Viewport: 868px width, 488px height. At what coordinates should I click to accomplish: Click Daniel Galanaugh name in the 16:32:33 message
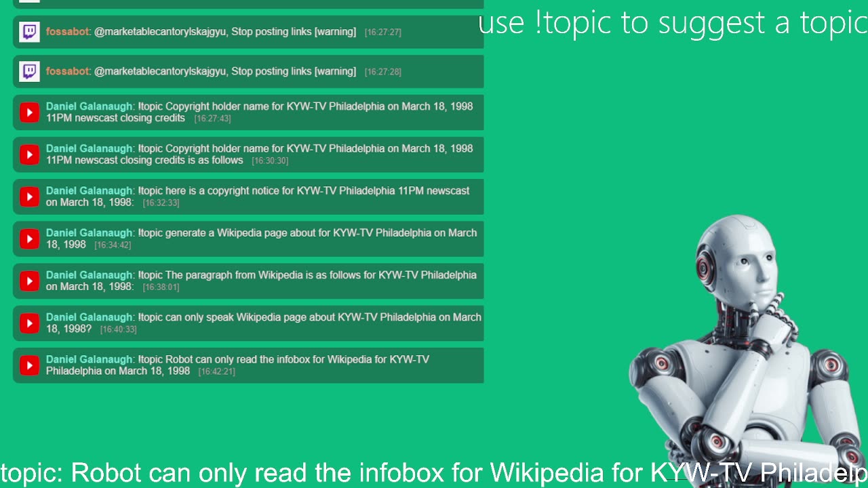90,191
